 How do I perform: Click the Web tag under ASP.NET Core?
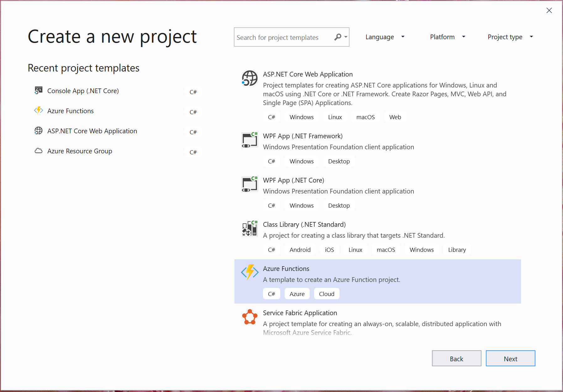click(395, 117)
